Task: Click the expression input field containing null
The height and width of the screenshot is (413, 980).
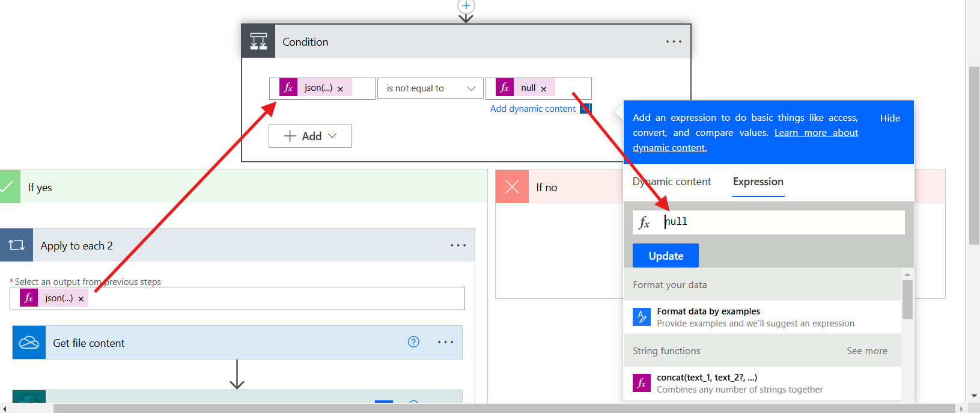Action: point(781,222)
